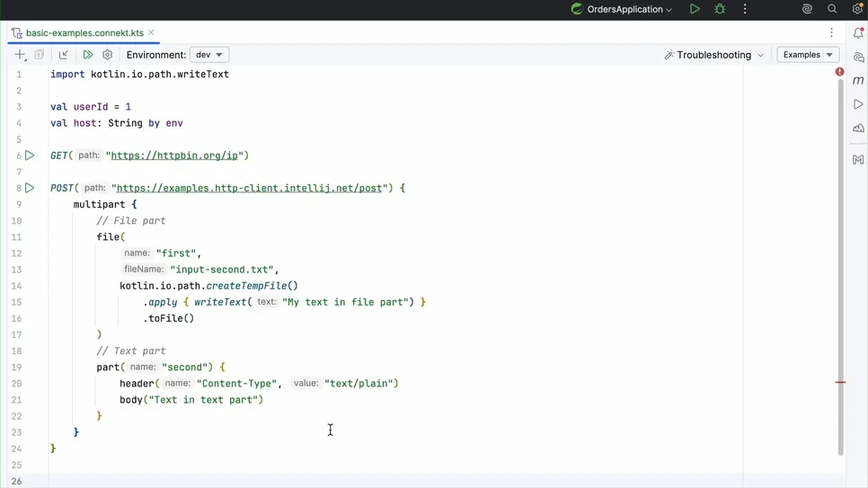Open the Examples dropdown
This screenshot has width=868, height=488.
(x=808, y=54)
